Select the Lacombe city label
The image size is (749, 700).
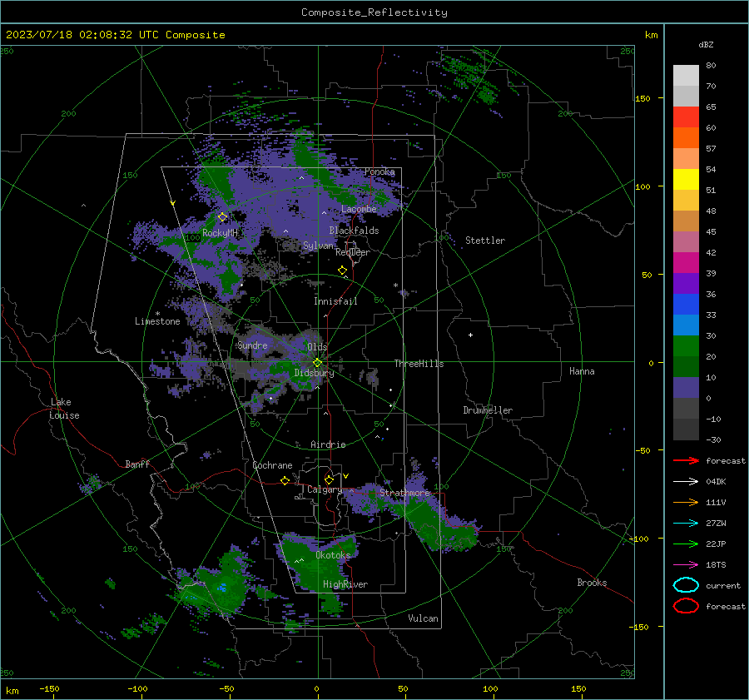point(359,209)
